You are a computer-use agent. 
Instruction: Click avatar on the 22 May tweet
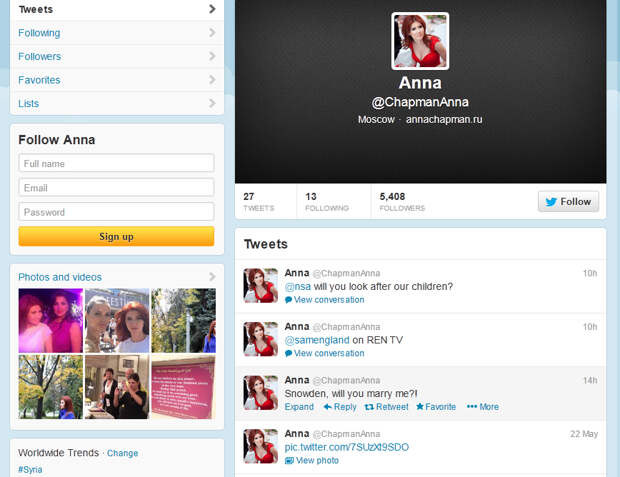261,446
